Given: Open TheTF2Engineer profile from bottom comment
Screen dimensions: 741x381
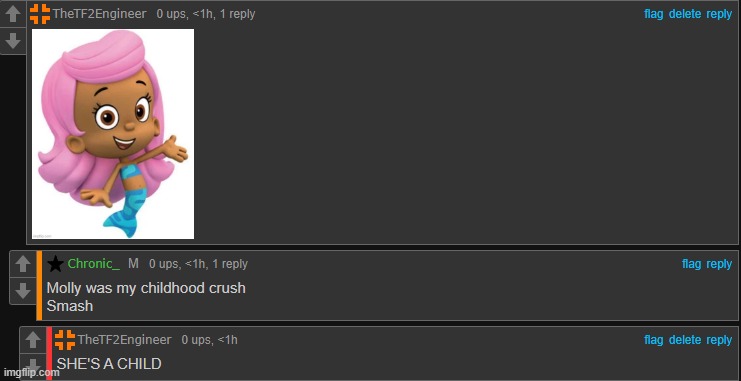Looking at the screenshot, I should [124, 339].
